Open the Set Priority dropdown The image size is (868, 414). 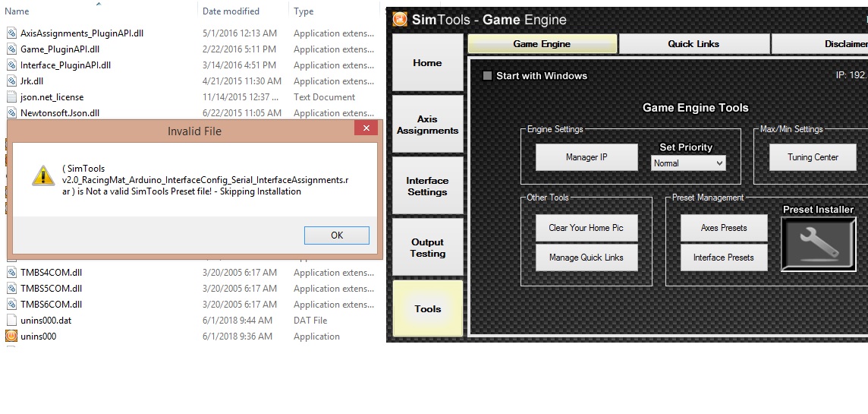[688, 163]
